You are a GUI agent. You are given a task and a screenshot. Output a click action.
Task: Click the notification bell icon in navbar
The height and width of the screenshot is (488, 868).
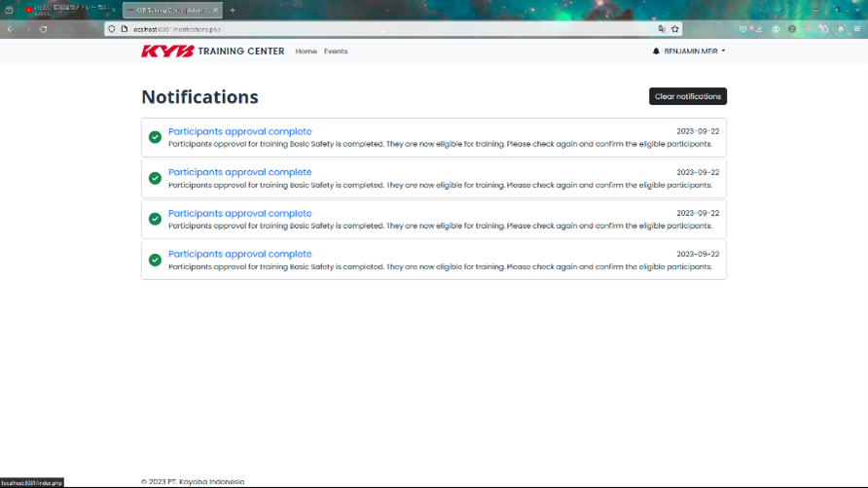pos(656,52)
